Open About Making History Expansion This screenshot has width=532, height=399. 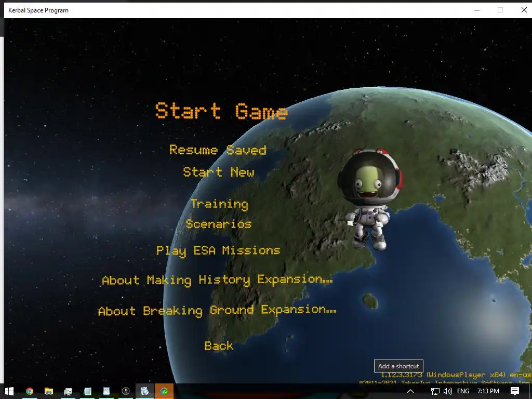[217, 280]
